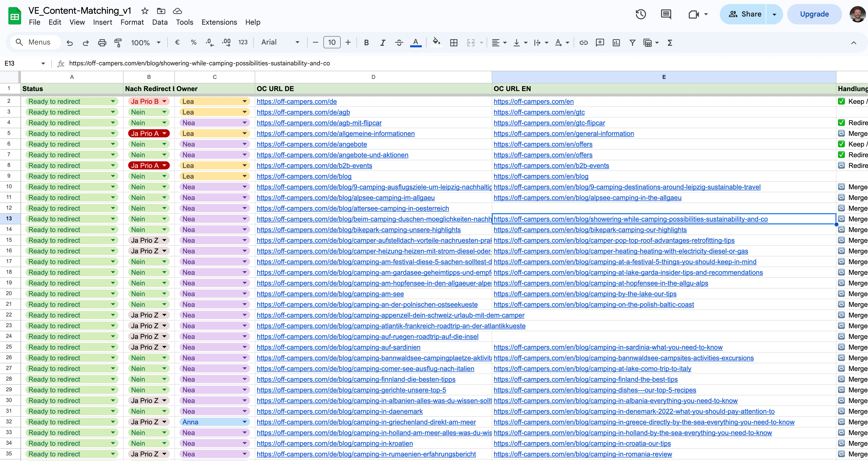Open Owner Anna dropdown in row 32
The width and height of the screenshot is (868, 461).
(245, 422)
